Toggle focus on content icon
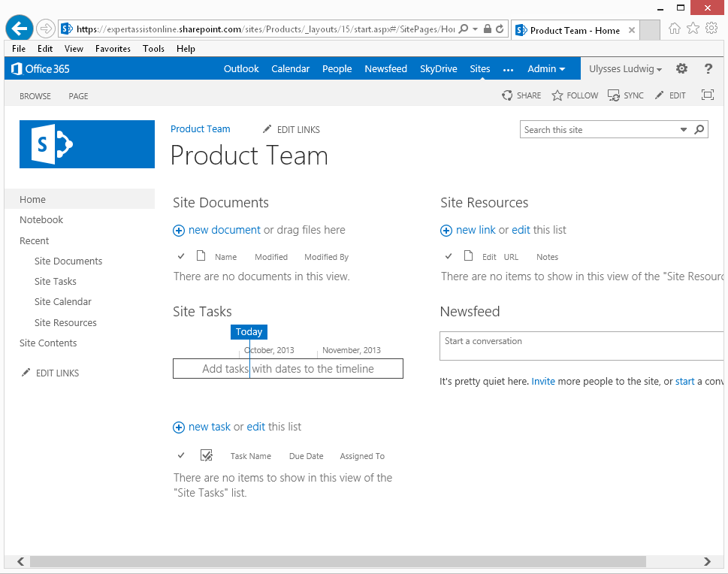 coord(707,95)
